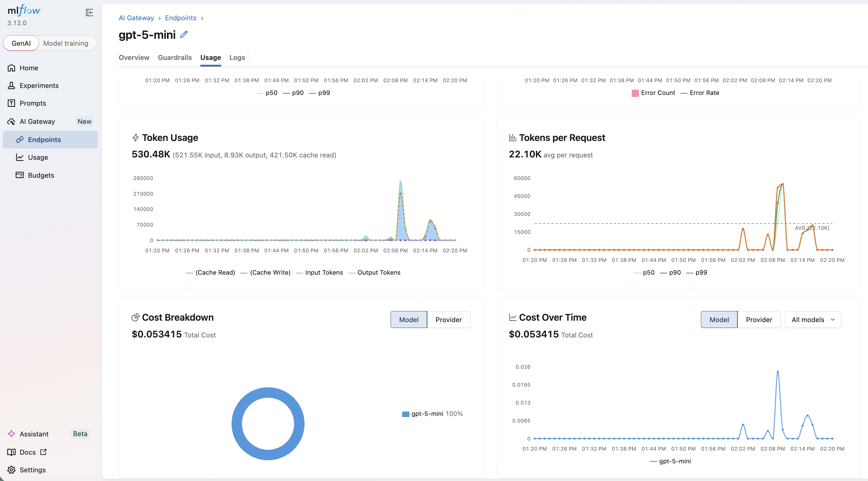Select the Usage tab
This screenshot has height=481, width=868.
[210, 58]
